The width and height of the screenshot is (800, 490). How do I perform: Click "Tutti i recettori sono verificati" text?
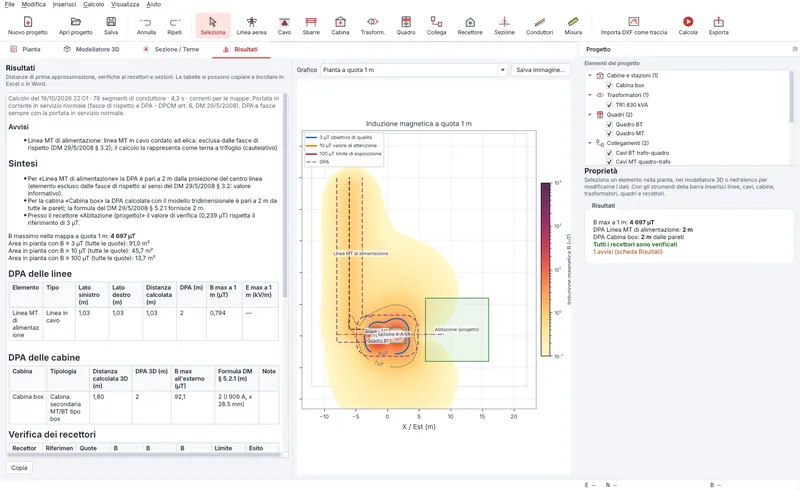pos(635,244)
